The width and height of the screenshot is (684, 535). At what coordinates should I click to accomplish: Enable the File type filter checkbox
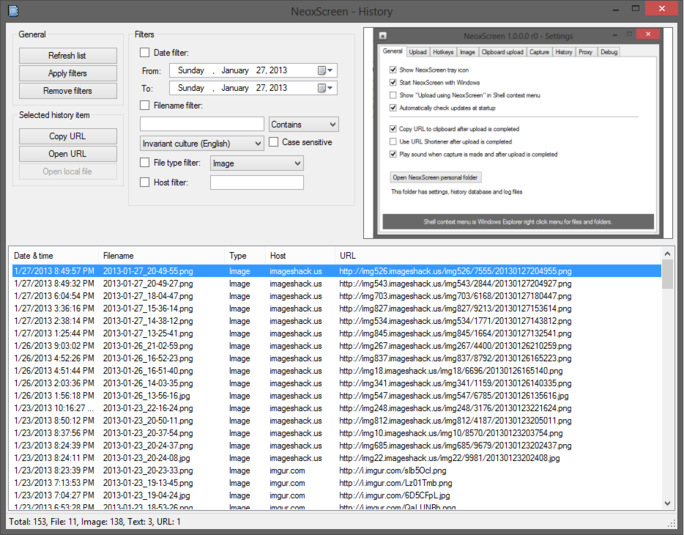point(144,162)
